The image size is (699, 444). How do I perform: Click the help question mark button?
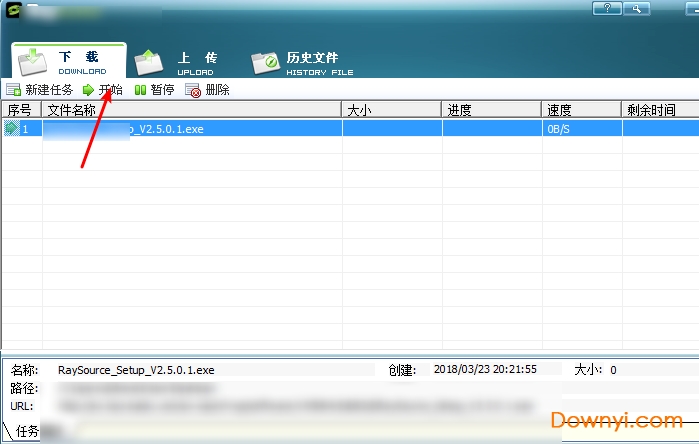pos(607,9)
